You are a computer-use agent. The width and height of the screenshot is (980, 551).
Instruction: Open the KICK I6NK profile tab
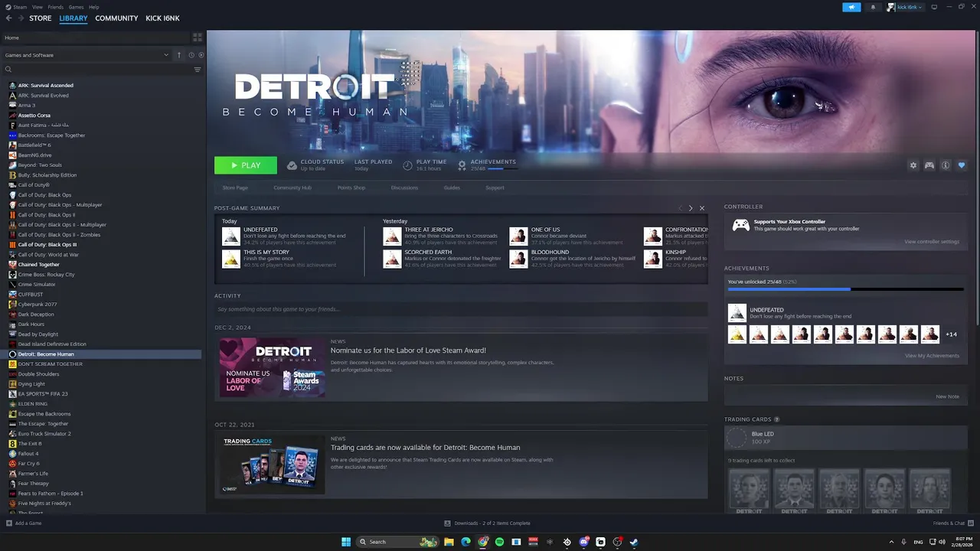[x=162, y=18]
